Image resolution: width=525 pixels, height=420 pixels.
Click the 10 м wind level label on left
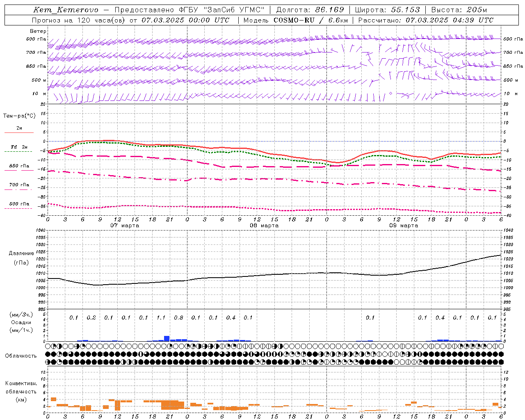click(39, 94)
